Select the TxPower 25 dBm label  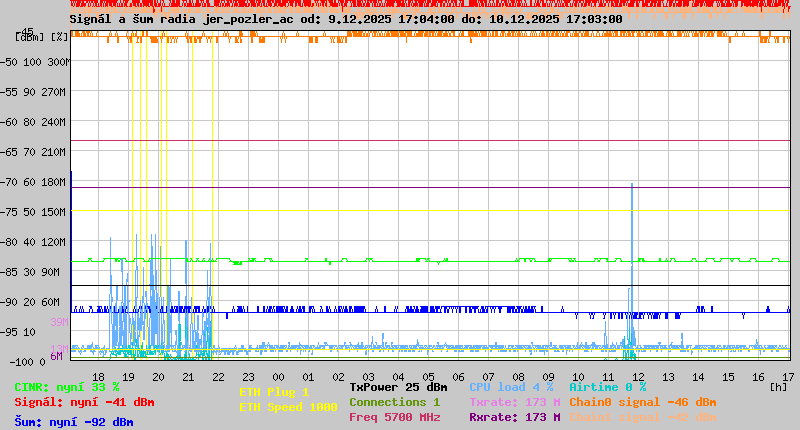click(x=398, y=387)
